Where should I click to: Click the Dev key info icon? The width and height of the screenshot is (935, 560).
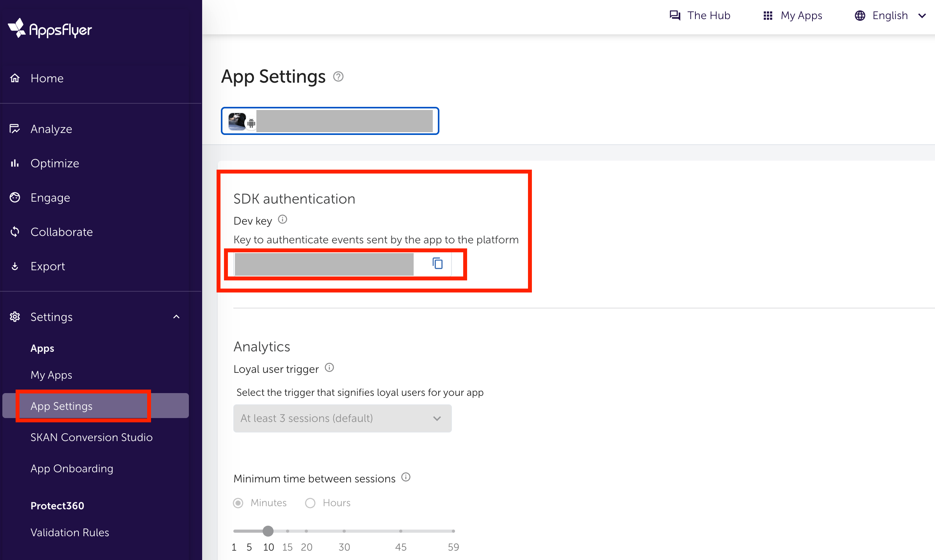click(283, 220)
